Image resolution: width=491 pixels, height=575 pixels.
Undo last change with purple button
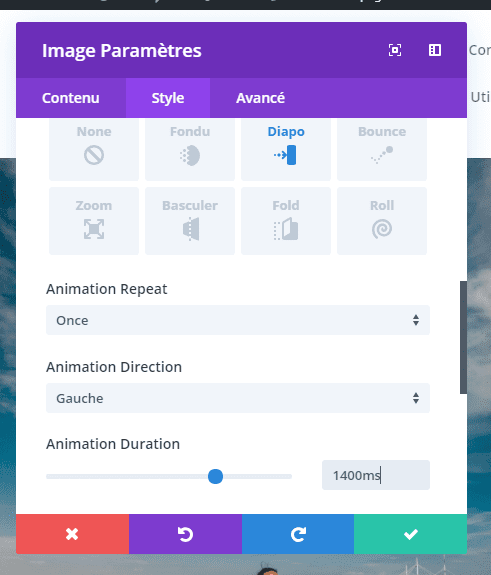click(186, 534)
